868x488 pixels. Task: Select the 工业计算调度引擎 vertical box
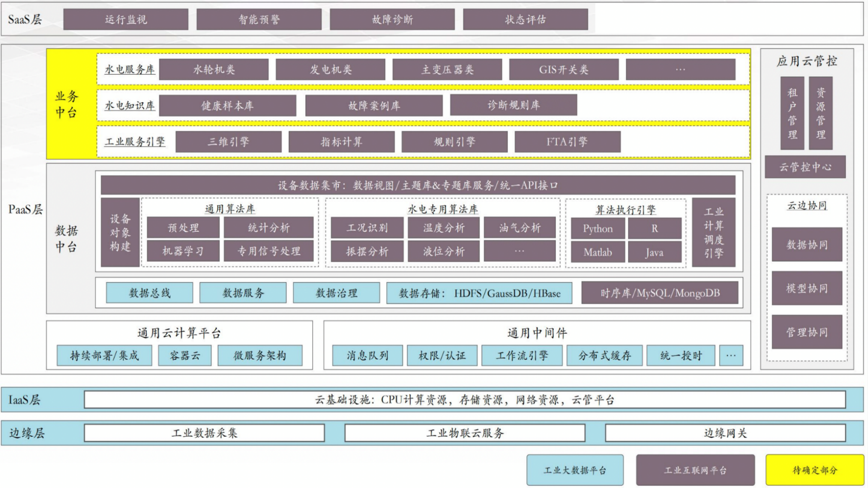coord(714,232)
